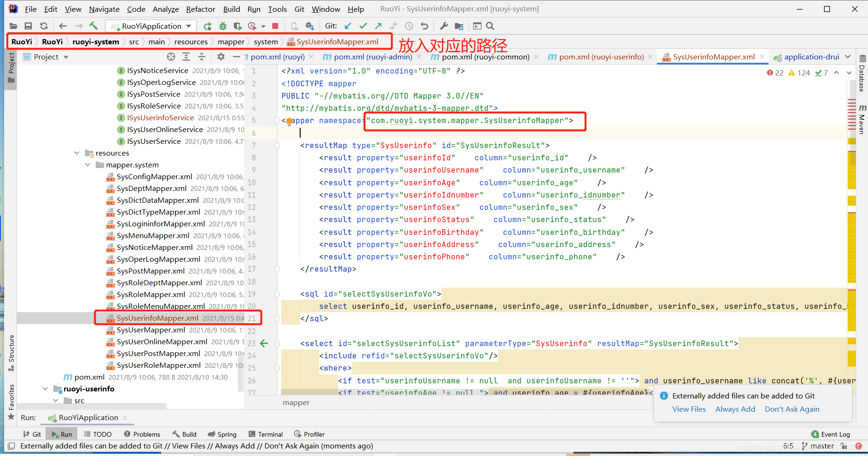This screenshot has height=456, width=868.
Task: Run with coverage using the shield icon
Action: pyautogui.click(x=237, y=26)
